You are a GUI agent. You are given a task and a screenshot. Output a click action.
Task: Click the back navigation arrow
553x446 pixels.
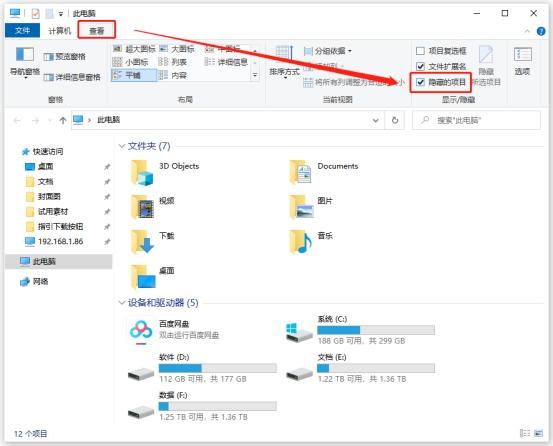[17, 121]
